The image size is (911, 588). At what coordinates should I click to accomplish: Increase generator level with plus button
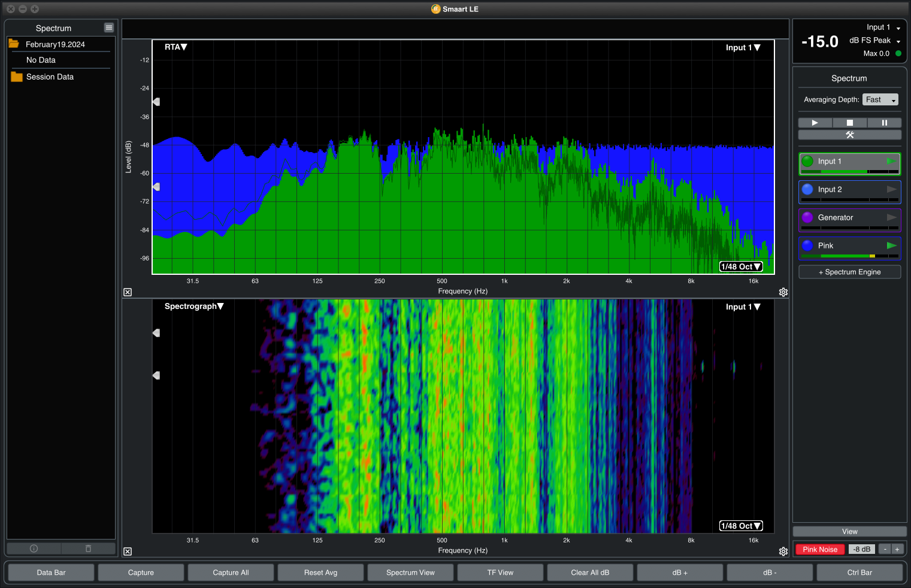(x=897, y=549)
